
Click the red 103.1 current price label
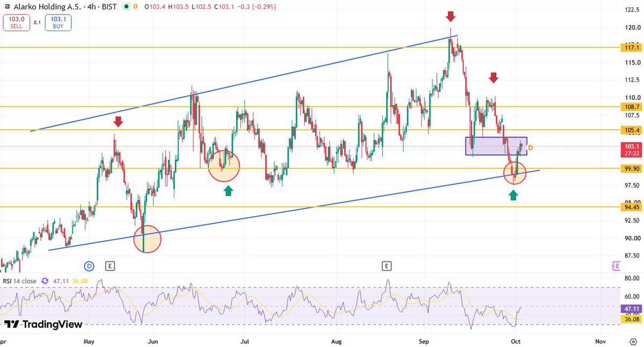(x=631, y=149)
